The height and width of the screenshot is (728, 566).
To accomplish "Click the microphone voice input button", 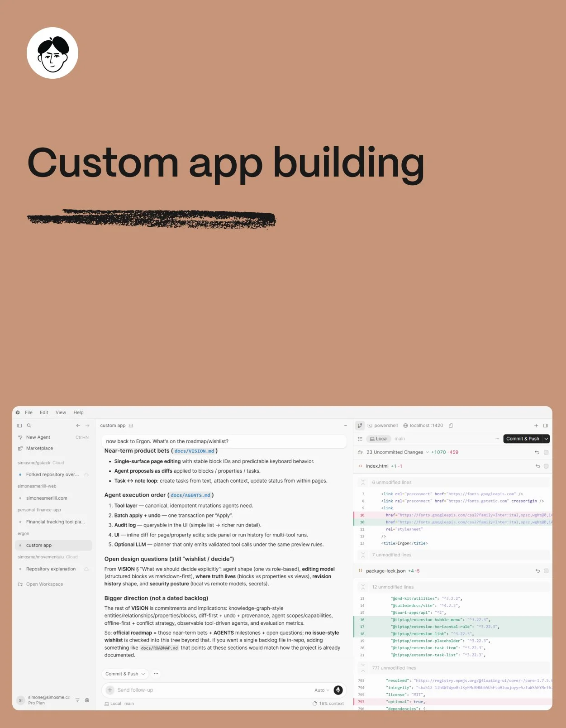I will point(338,690).
